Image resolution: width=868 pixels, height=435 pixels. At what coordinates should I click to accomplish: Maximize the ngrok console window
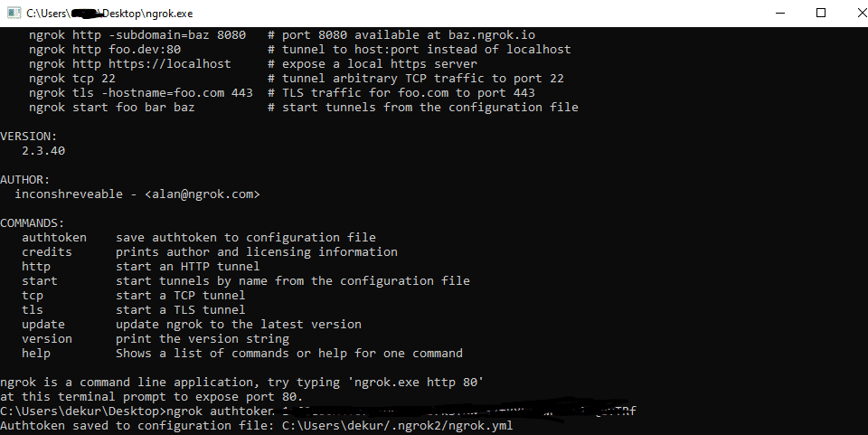pos(821,14)
